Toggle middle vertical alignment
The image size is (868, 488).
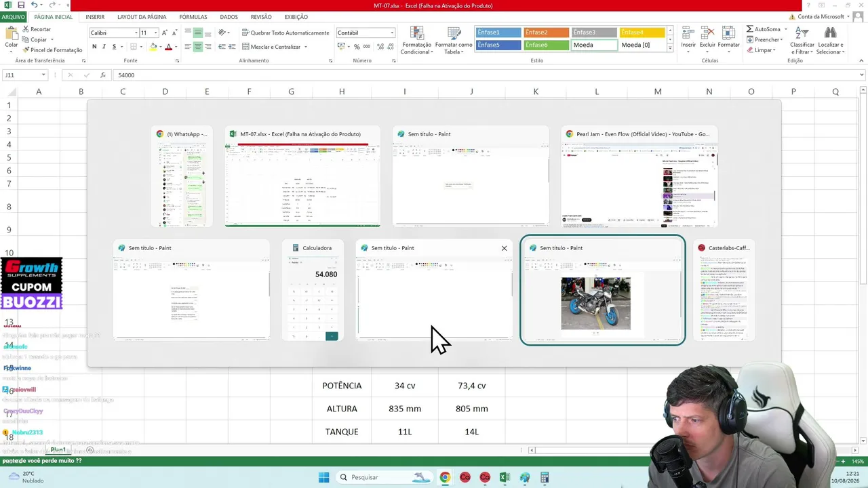[197, 33]
